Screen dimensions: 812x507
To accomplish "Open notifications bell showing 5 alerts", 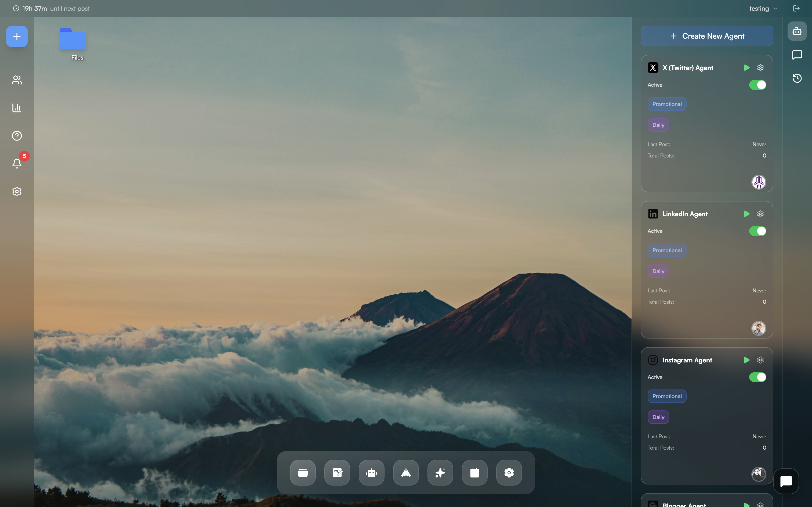I will point(16,163).
